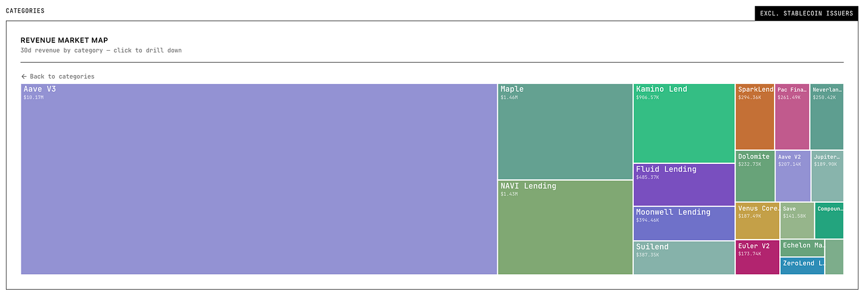Open the Moonwell Lending tile
Screen dimensions: 868x295
click(683, 223)
